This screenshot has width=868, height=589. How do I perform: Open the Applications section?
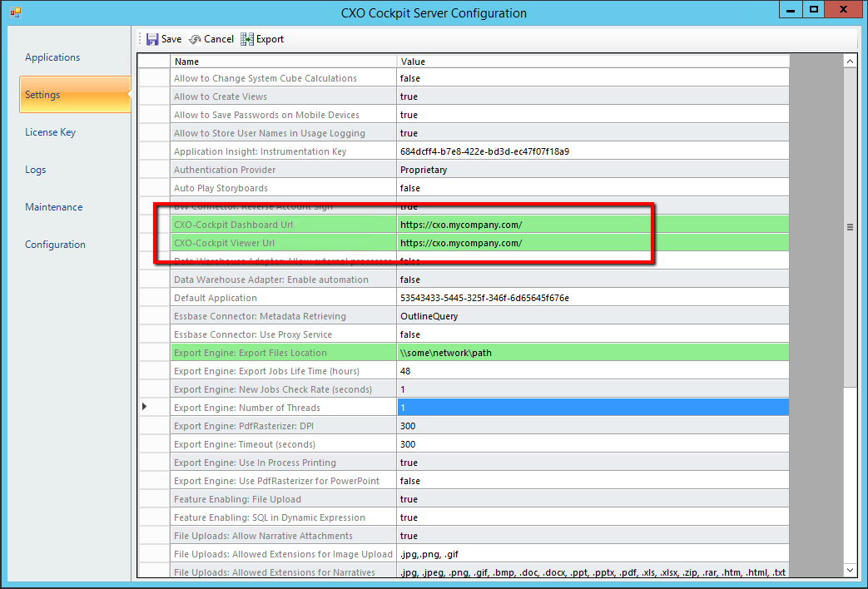click(x=52, y=57)
